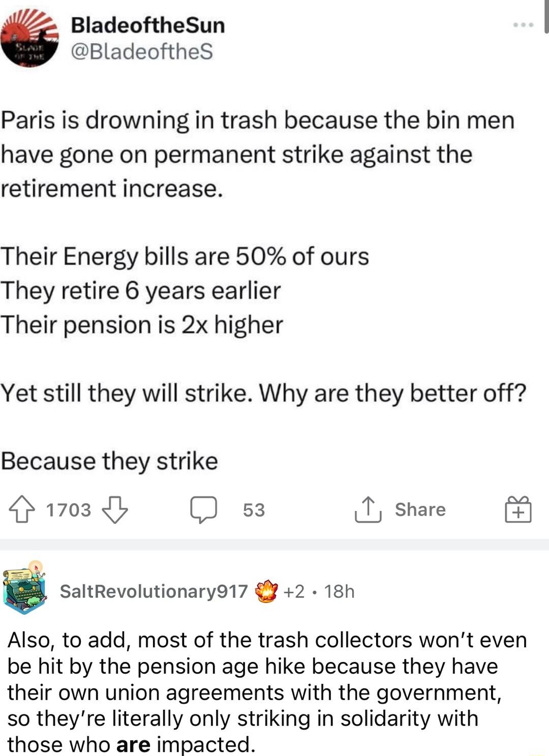Image resolution: width=549 pixels, height=756 pixels.
Task: Click the award badge beside SaltRevolutionary917
Action: [x=267, y=591]
